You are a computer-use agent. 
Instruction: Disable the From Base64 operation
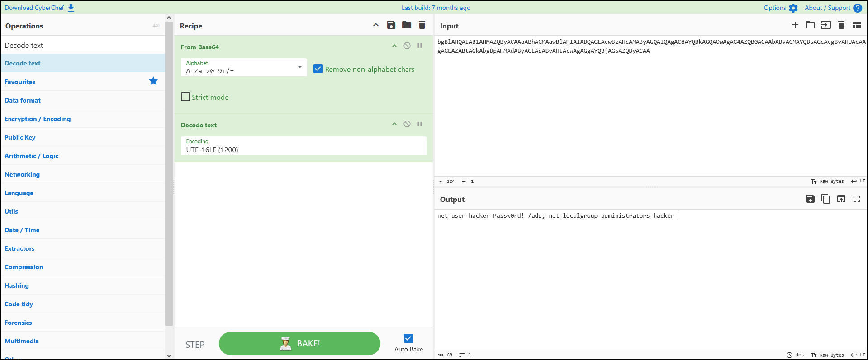point(407,46)
